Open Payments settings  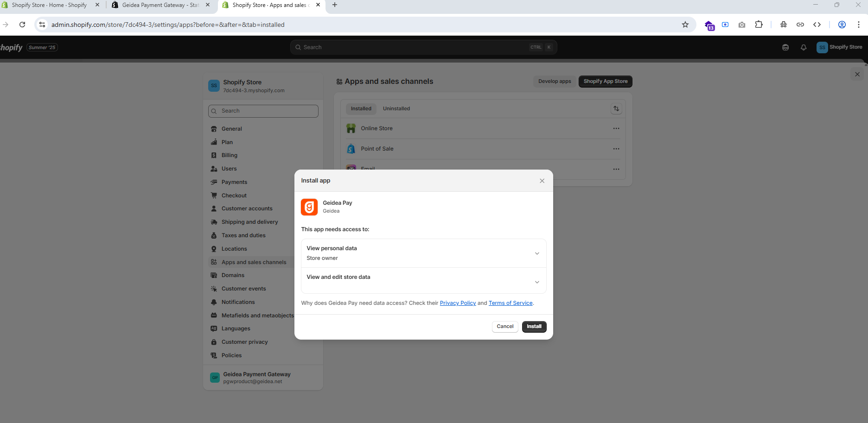[x=234, y=183]
